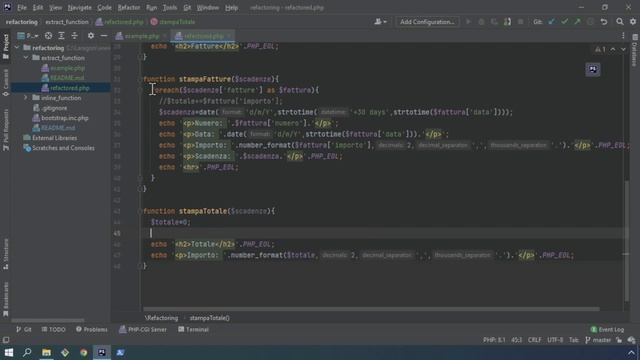This screenshot has height=360, width=640.
Task: Click the Debug bug icon
Action: [x=481, y=22]
